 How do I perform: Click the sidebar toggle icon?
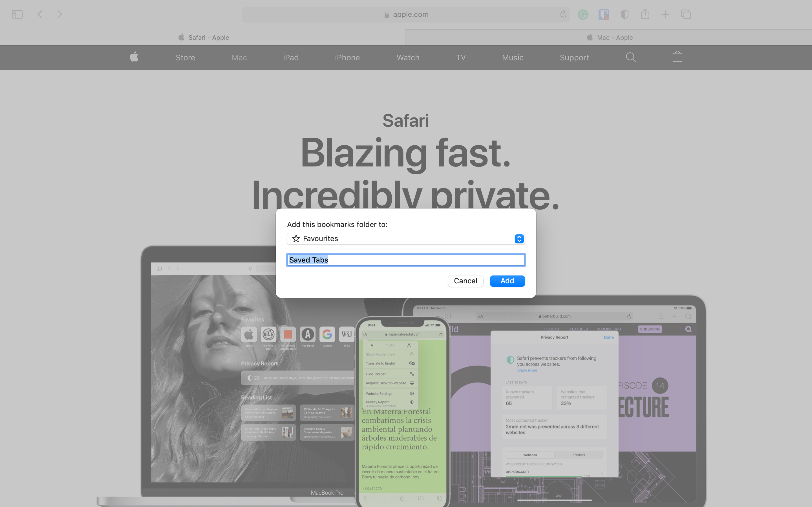(x=17, y=15)
